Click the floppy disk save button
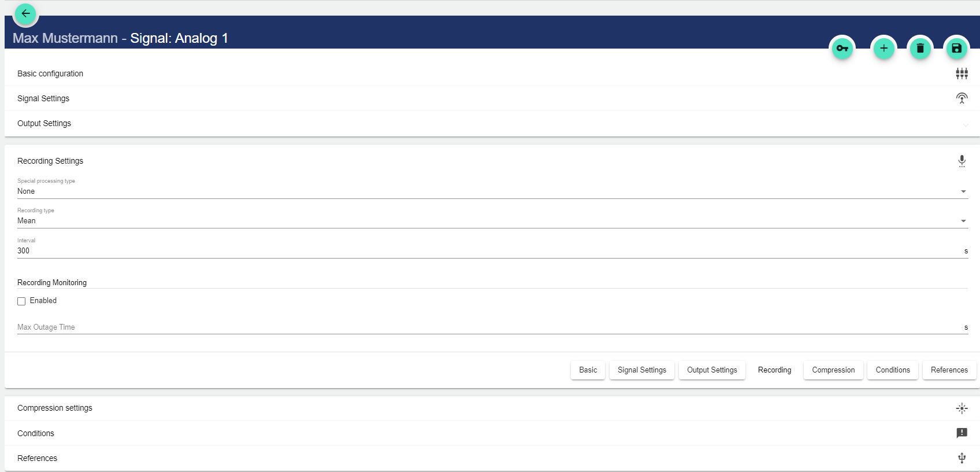The height and width of the screenshot is (472, 980). tap(956, 49)
